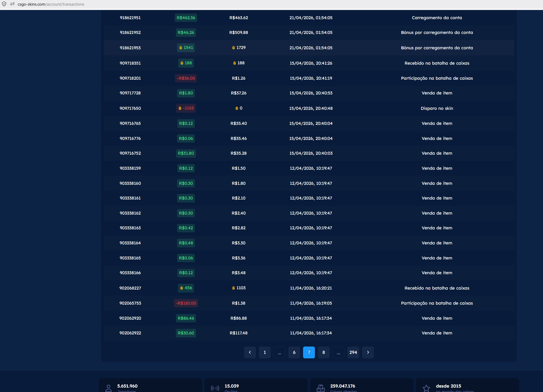
Task: Select transaction ID 903338166
Action: click(x=130, y=273)
